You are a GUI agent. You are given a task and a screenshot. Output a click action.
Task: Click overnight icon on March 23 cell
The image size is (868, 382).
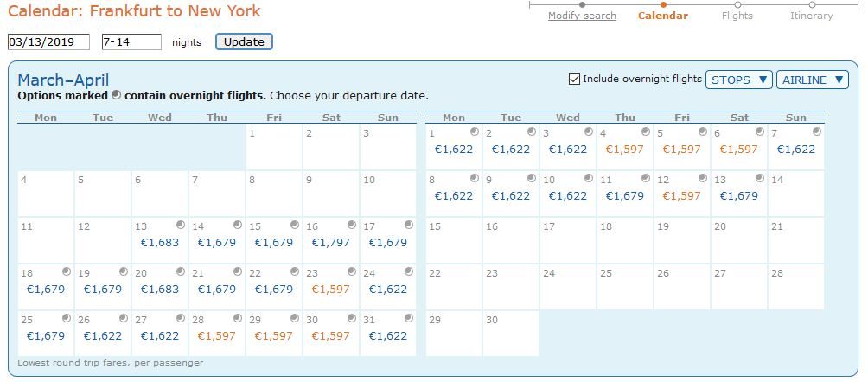click(x=352, y=271)
